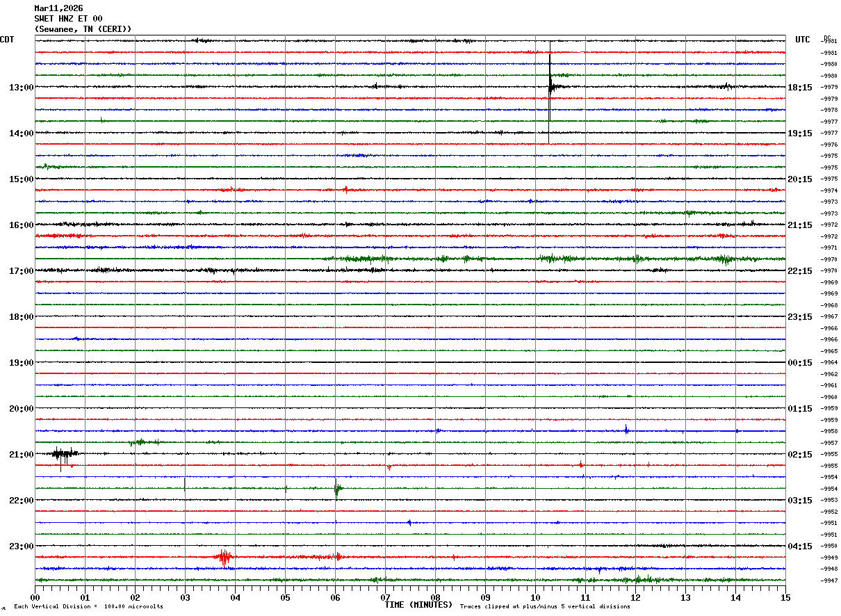Click minute tick label 15 on bottom axis
Screen dimensions: 841x616
coord(785,597)
